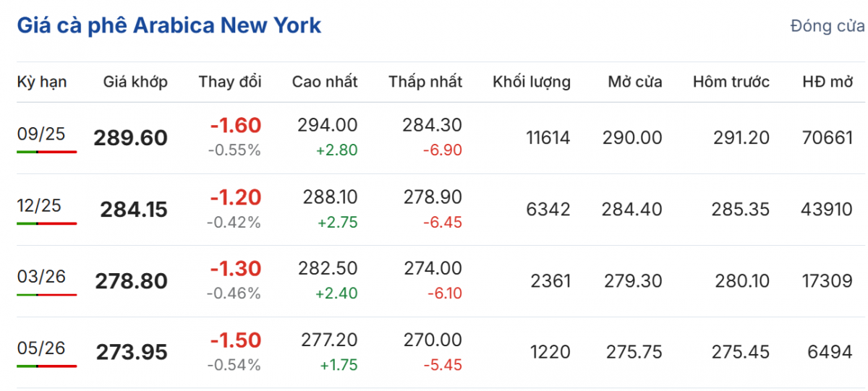This screenshot has height=391, width=868.
Task: Select the 'Giá khớp' column header
Action: pyautogui.click(x=135, y=82)
